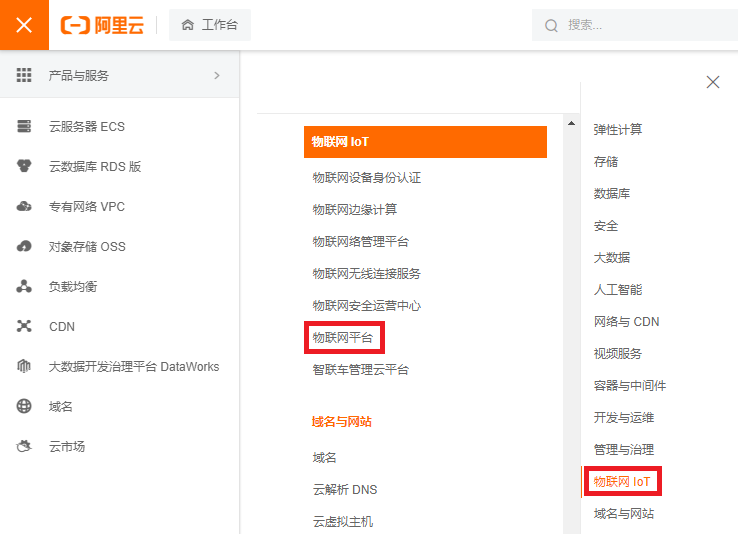Click the 专有网络 VPC cloud icon

[25, 207]
